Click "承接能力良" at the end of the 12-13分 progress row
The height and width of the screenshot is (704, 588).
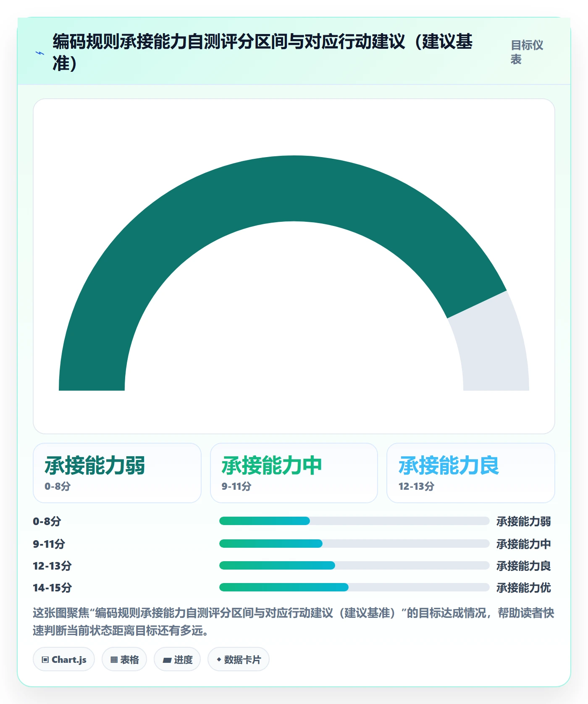524,566
